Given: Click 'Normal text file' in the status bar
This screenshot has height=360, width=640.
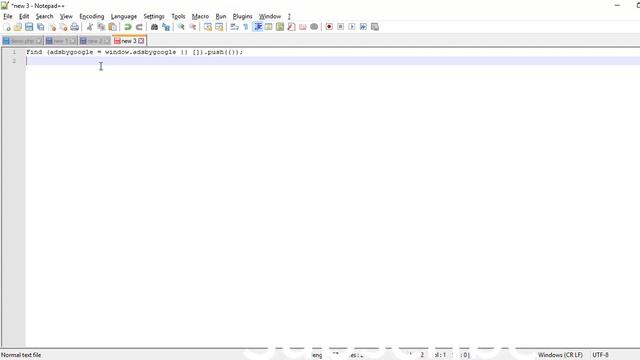Looking at the screenshot, I should coord(21,355).
